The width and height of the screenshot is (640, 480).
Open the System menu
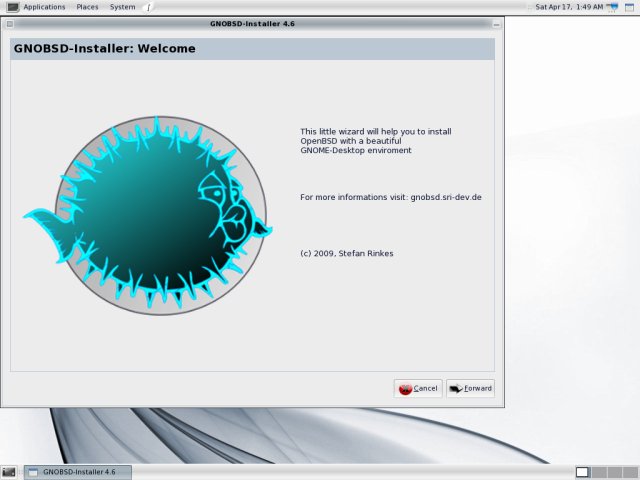122,7
